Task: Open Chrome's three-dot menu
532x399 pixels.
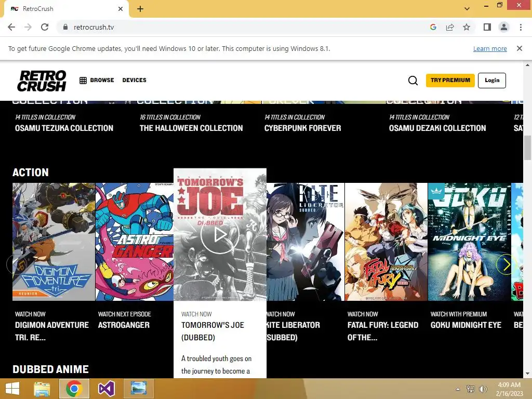Action: pyautogui.click(x=521, y=27)
